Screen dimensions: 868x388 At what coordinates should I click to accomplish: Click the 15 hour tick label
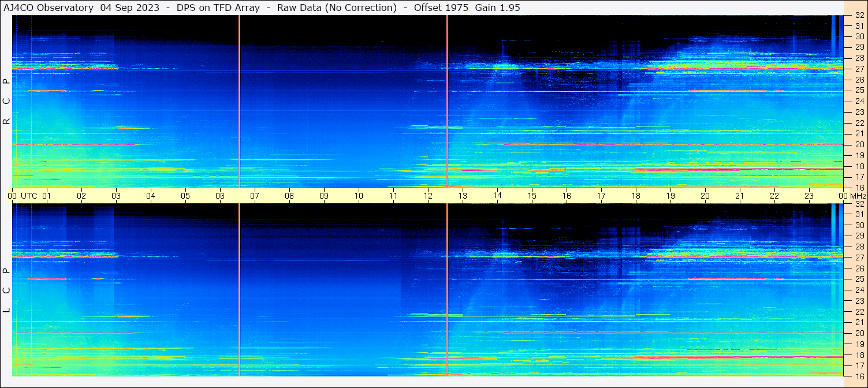coord(532,196)
